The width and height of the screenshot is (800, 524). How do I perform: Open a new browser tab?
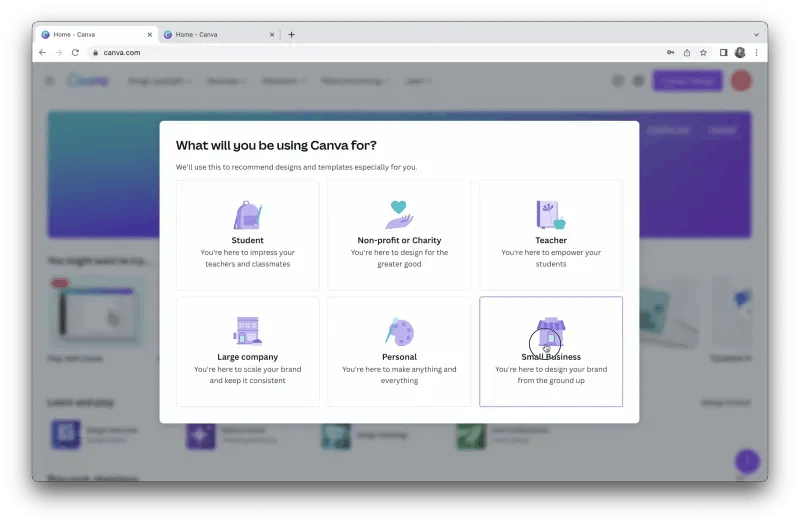tap(291, 35)
